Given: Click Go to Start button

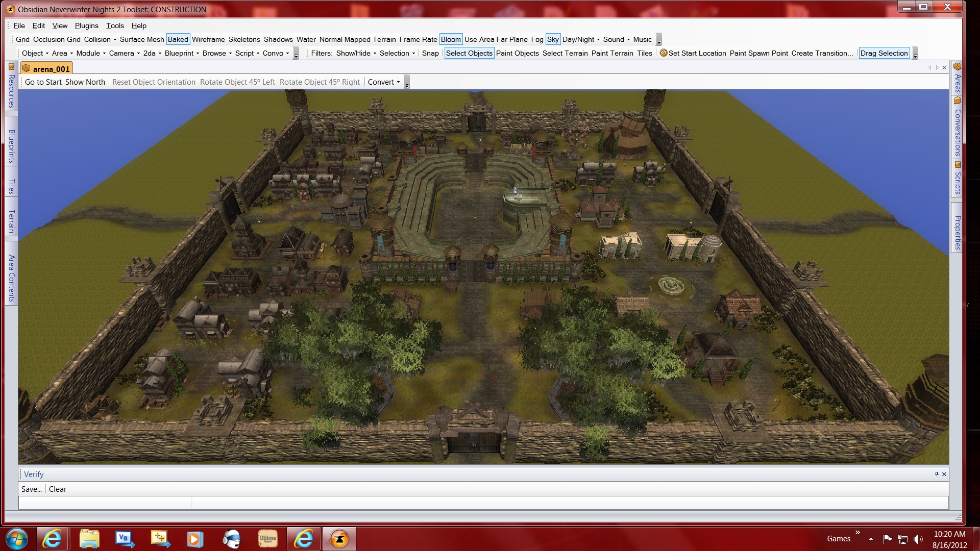Looking at the screenshot, I should [43, 82].
